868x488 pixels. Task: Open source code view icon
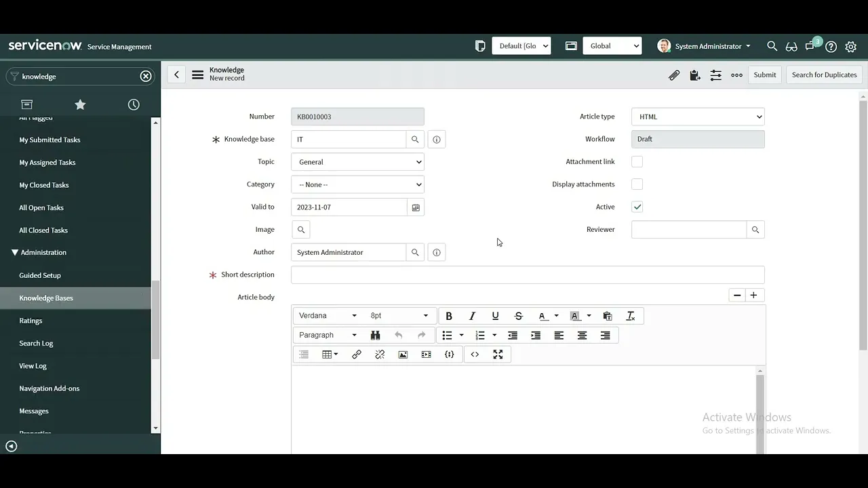pyautogui.click(x=475, y=354)
